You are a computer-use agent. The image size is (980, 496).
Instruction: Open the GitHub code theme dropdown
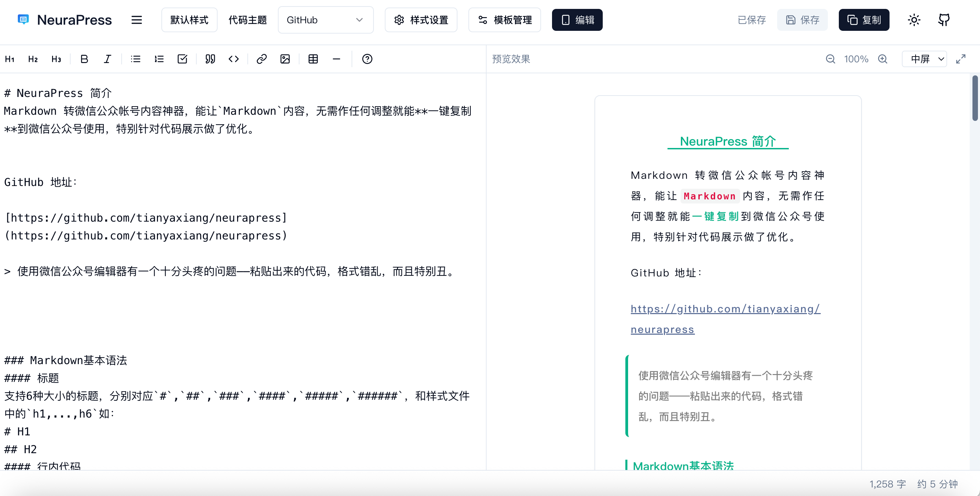click(325, 20)
